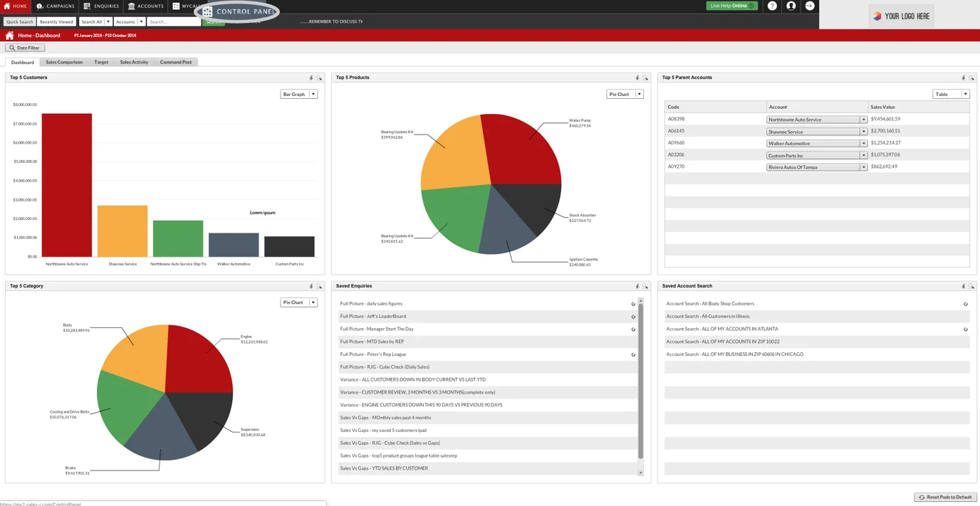Image resolution: width=980 pixels, height=506 pixels.
Task: Switch to the Sales Activity tab
Action: (134, 62)
